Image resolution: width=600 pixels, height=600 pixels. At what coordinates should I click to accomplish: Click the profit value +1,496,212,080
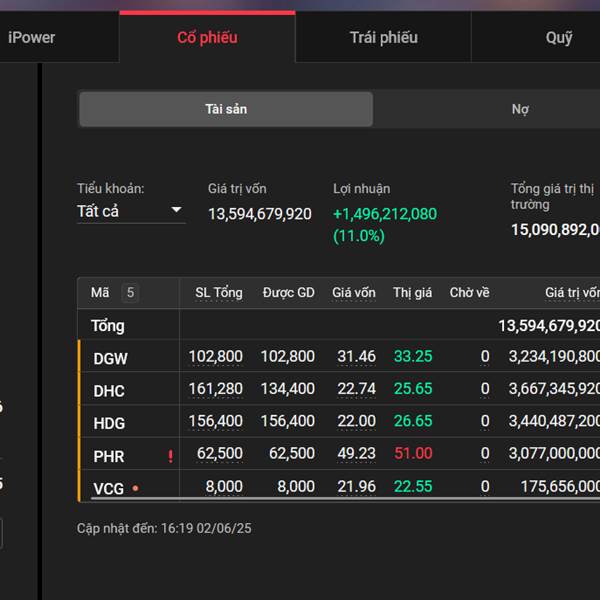(385, 214)
